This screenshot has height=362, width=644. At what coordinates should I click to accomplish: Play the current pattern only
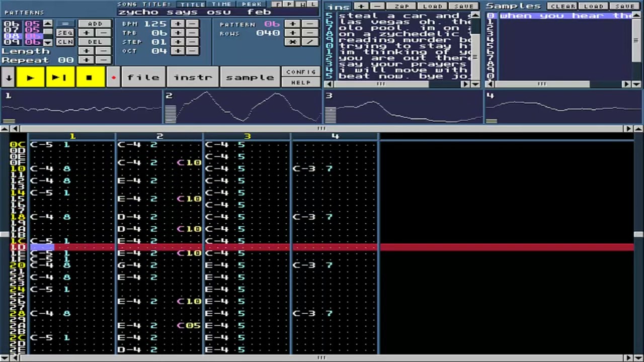click(x=59, y=77)
